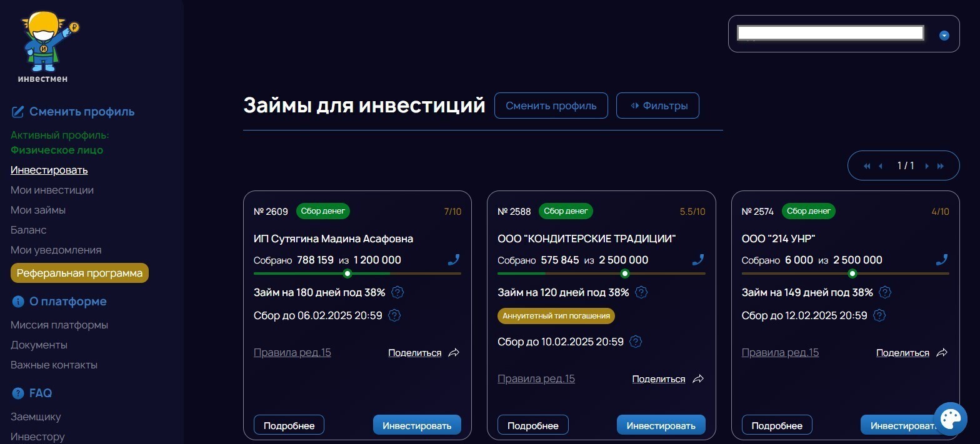This screenshot has width=980, height=444.
Task: Open Документы in the sidebar
Action: point(39,345)
